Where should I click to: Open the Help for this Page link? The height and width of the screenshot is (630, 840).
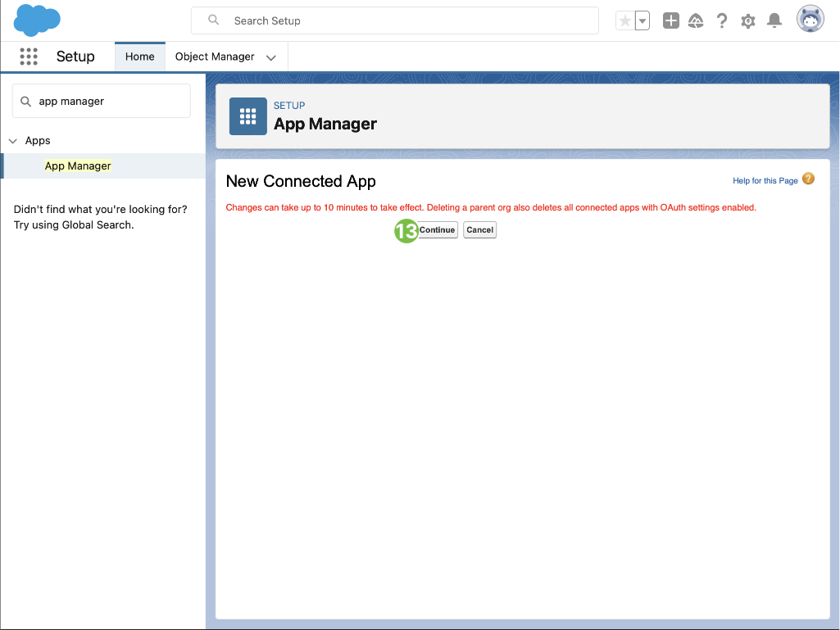(765, 180)
